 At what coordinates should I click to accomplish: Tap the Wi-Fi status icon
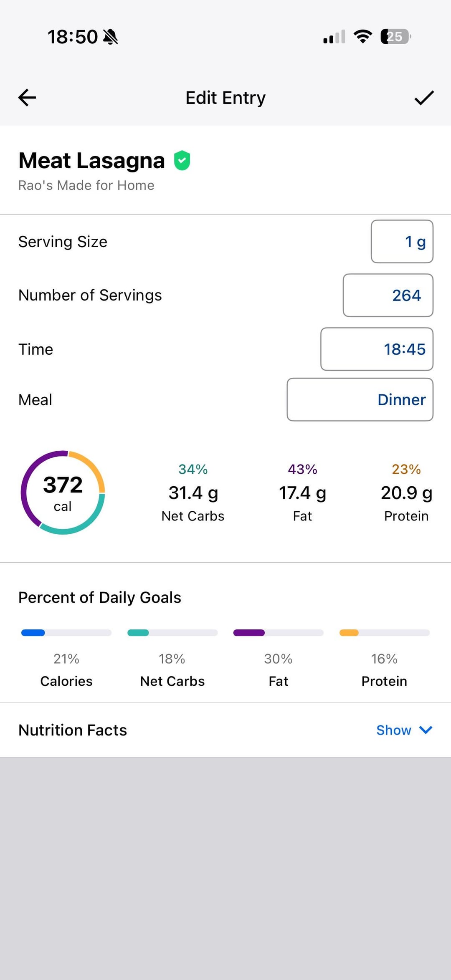click(362, 37)
